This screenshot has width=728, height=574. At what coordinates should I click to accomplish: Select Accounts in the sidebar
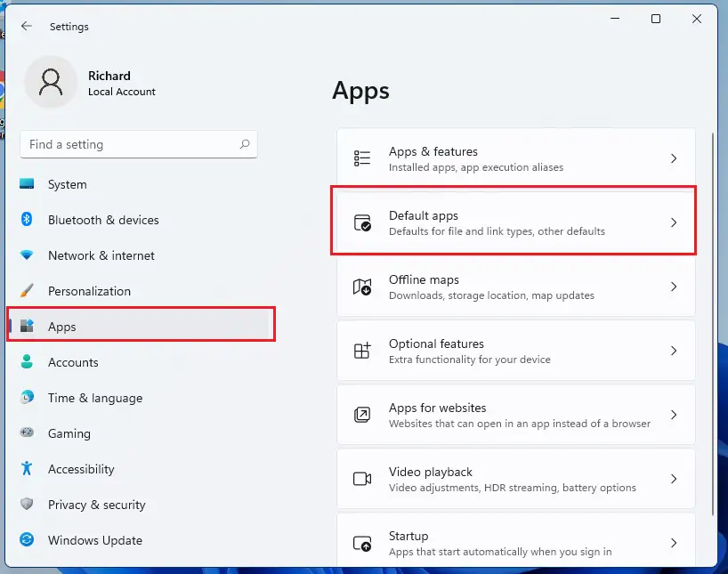[73, 362]
